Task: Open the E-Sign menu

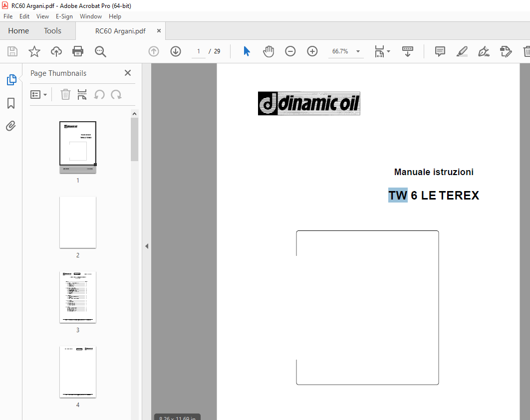Action: pyautogui.click(x=64, y=16)
